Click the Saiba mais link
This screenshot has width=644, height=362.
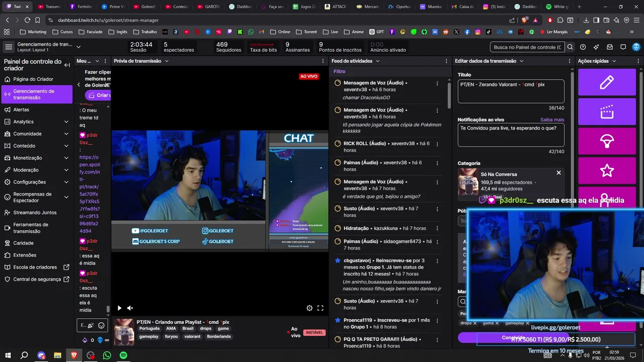point(552,120)
